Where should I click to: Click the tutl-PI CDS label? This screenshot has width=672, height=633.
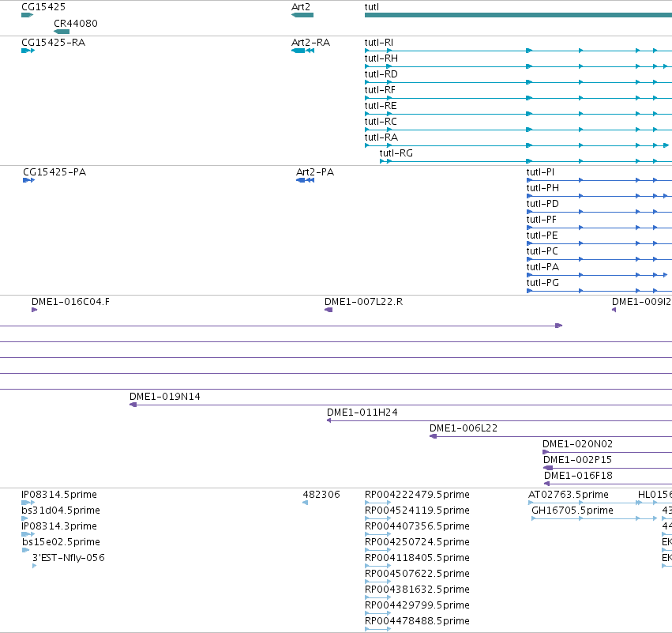pos(540,172)
